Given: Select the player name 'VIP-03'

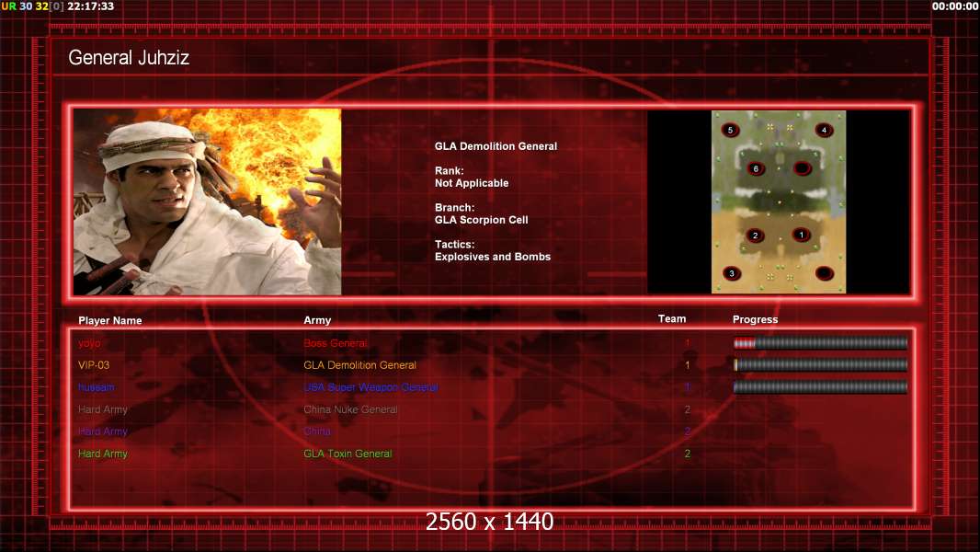Looking at the screenshot, I should [x=94, y=365].
